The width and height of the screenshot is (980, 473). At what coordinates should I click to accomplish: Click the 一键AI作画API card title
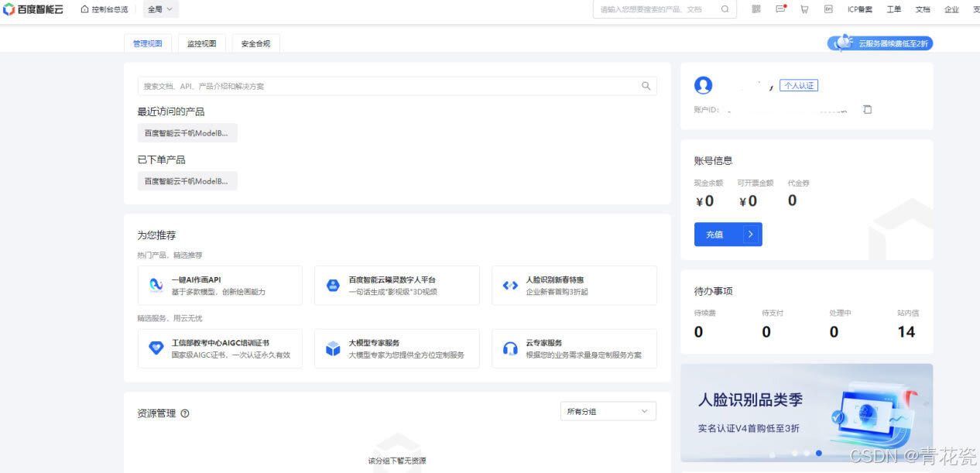pyautogui.click(x=196, y=279)
